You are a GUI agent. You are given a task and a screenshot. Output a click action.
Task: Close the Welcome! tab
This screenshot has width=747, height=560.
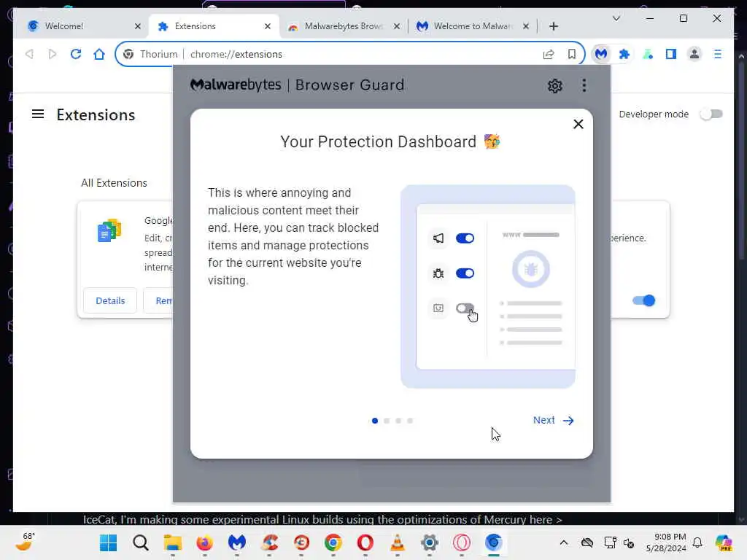[x=138, y=26]
